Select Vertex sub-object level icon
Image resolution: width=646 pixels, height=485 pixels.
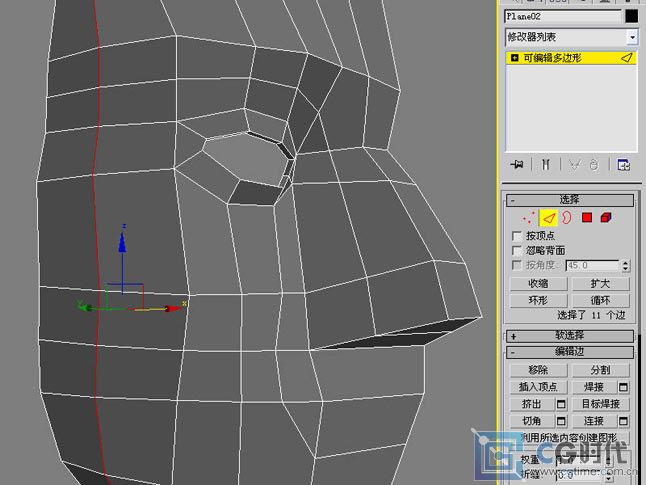tap(530, 217)
